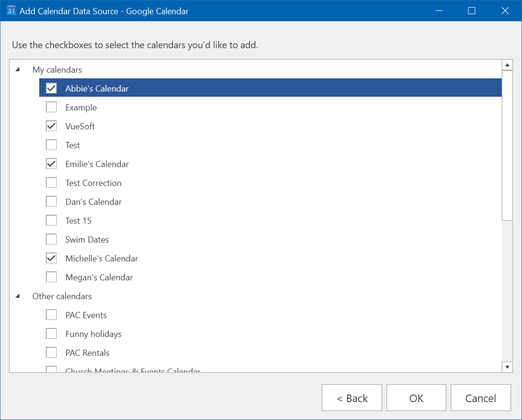Confirm selection with OK
The width and height of the screenshot is (522, 420).
tap(416, 398)
